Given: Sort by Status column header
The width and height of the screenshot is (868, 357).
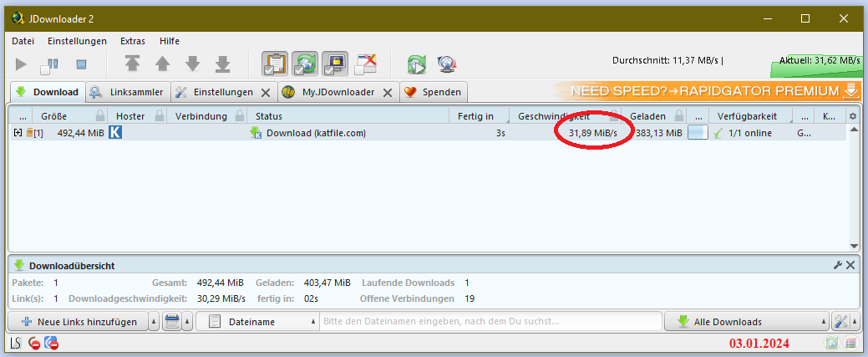Looking at the screenshot, I should coord(268,116).
